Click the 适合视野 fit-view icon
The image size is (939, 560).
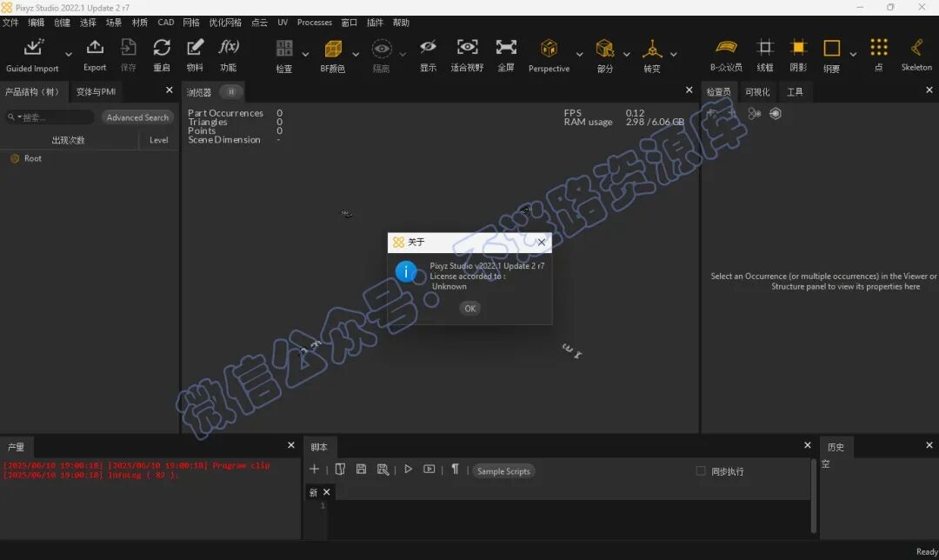(x=467, y=47)
